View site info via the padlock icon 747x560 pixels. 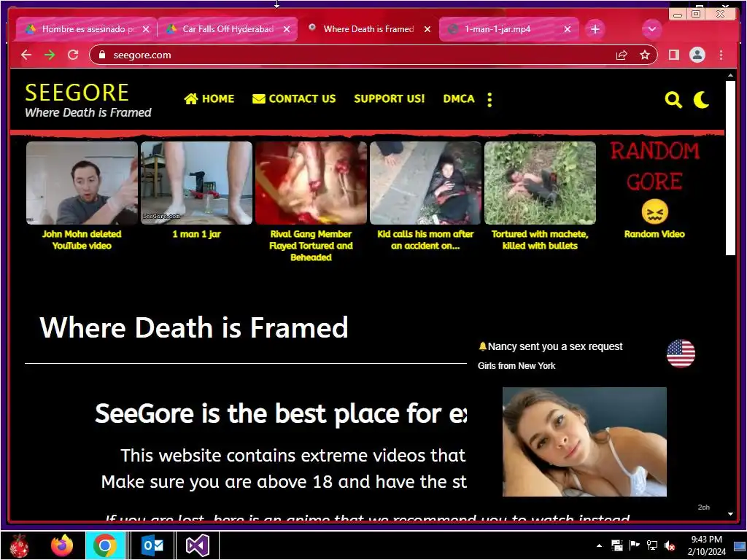(x=101, y=55)
